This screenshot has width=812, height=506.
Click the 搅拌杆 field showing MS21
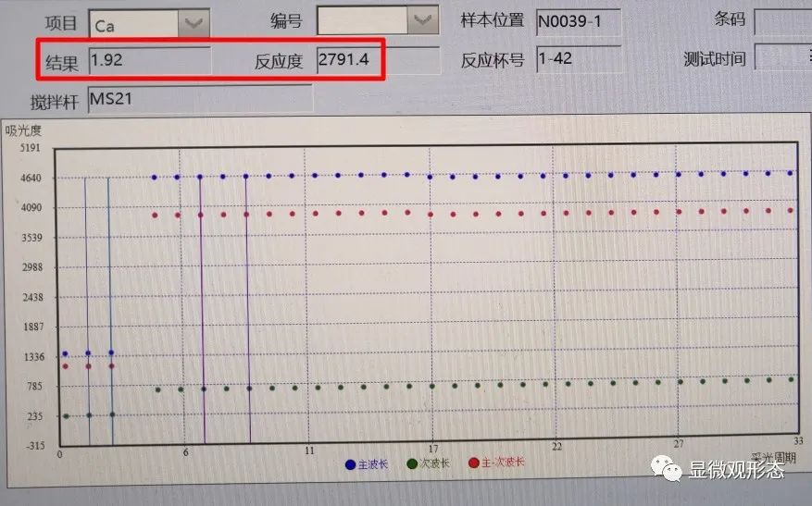(x=200, y=98)
